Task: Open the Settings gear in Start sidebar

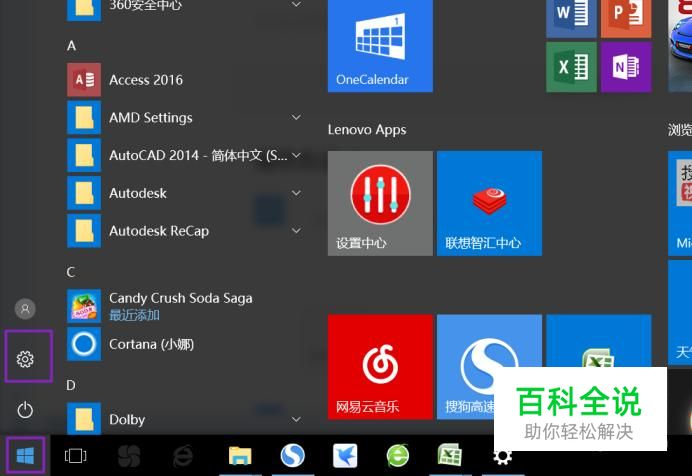Action: coord(25,359)
